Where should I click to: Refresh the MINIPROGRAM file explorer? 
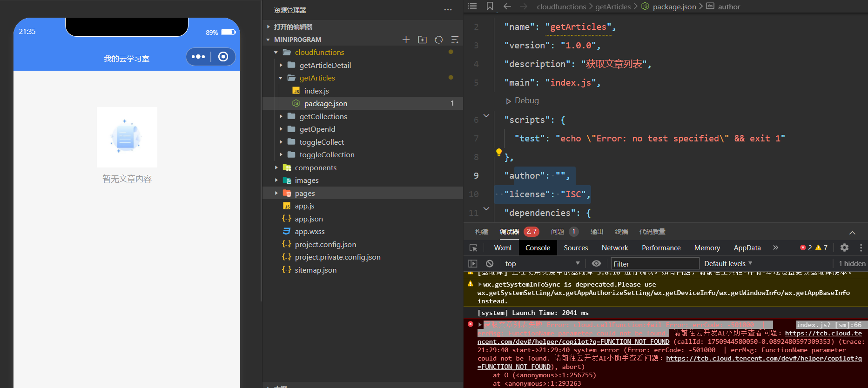(438, 40)
